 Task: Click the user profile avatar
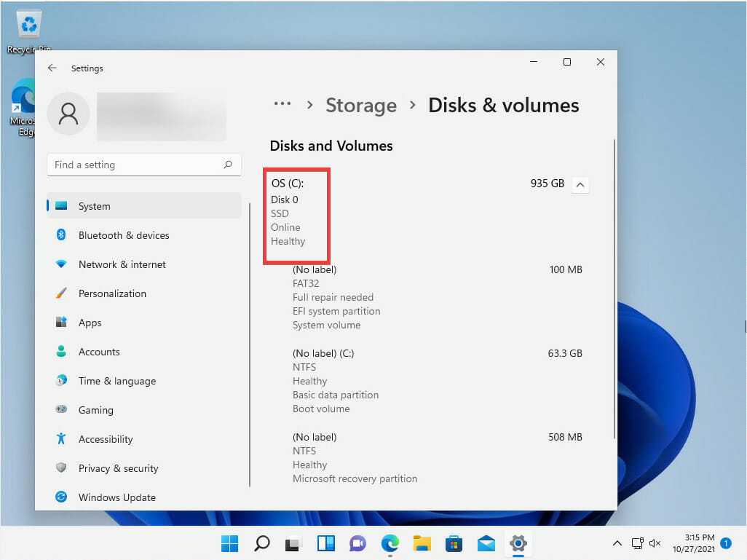coord(68,114)
